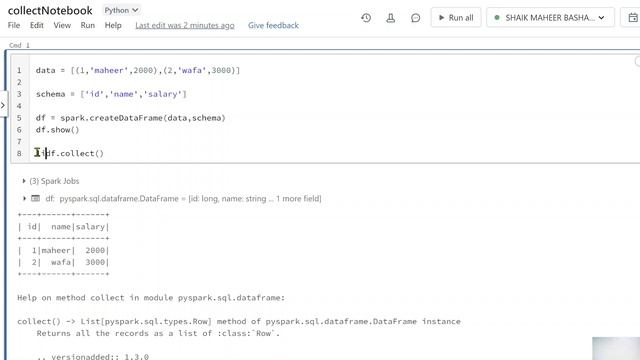Open the revision history clock icon
The image size is (640, 360).
tap(366, 18)
